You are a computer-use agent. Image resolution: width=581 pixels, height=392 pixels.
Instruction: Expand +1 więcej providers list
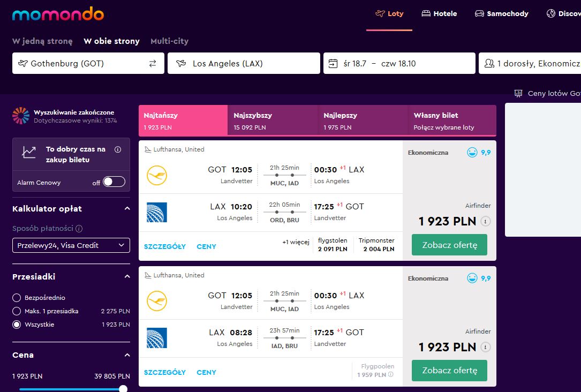point(296,242)
